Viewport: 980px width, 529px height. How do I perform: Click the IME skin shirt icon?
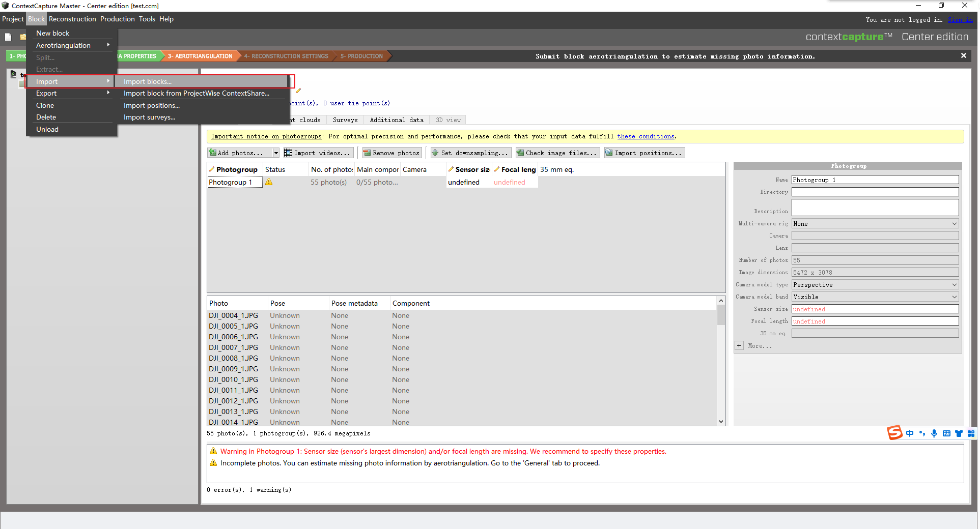pyautogui.click(x=959, y=433)
